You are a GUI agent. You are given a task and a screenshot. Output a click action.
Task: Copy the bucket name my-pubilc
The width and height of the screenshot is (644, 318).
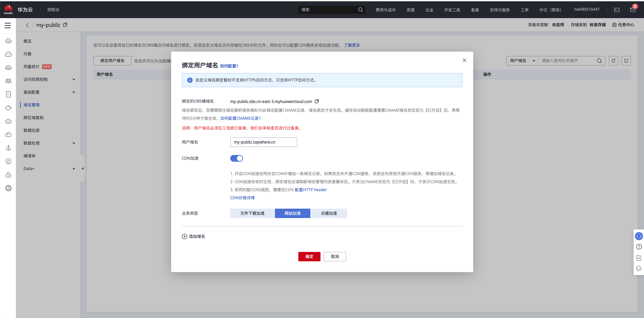(65, 25)
